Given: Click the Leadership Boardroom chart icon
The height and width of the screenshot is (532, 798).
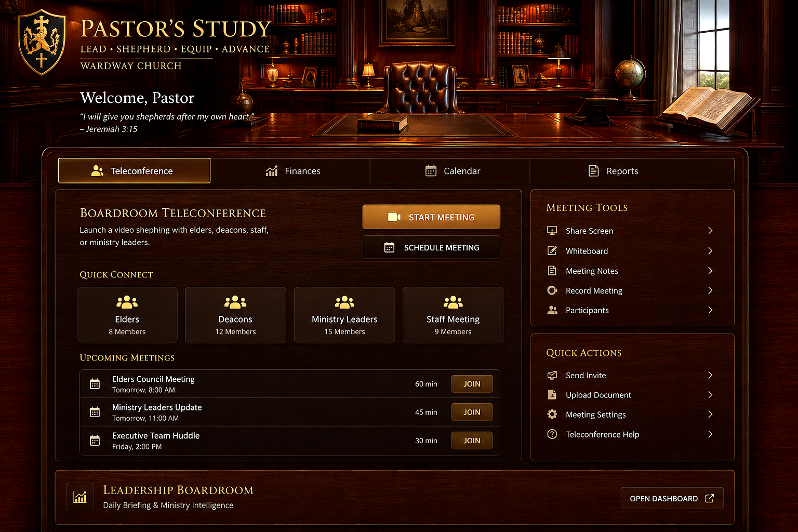Looking at the screenshot, I should click(x=80, y=497).
